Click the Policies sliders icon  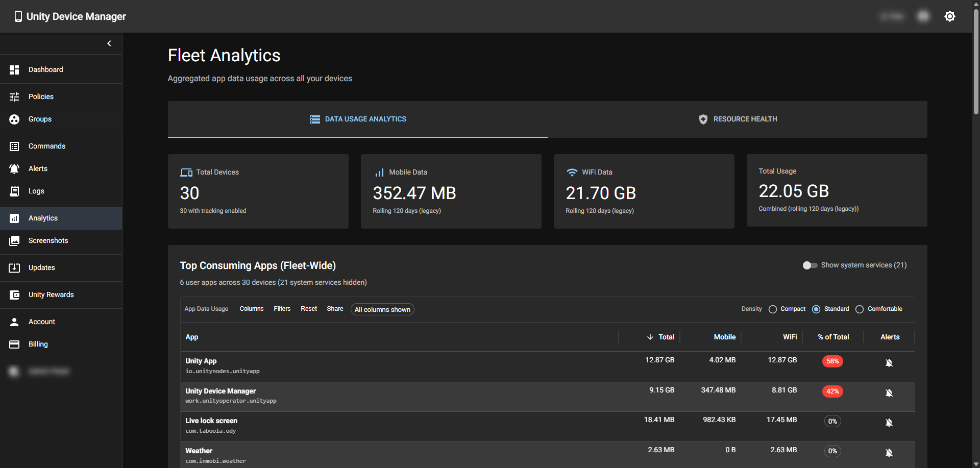14,97
